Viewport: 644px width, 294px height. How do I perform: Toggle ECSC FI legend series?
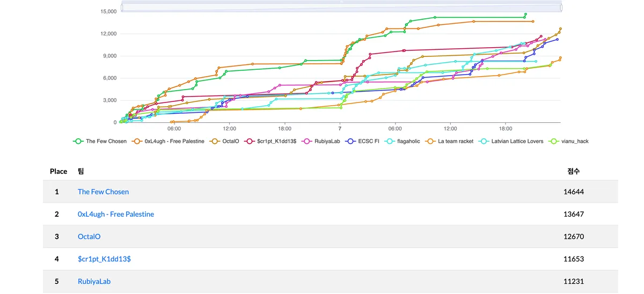tap(362, 141)
